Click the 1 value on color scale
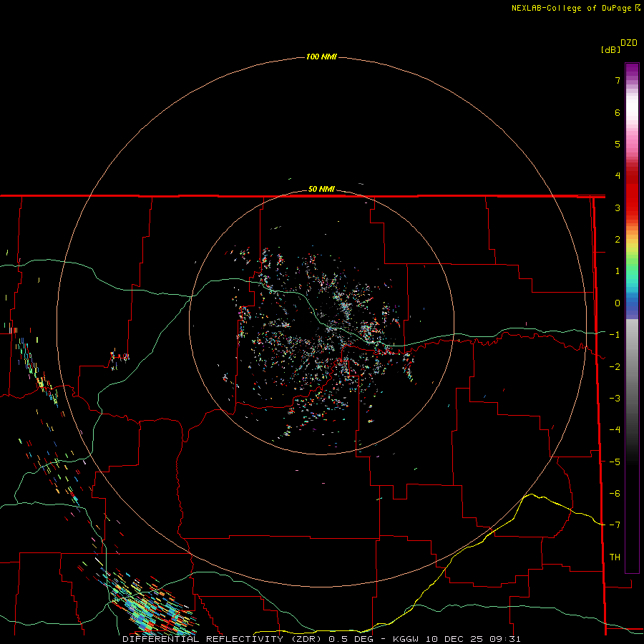This screenshot has height=644, width=644. click(618, 271)
